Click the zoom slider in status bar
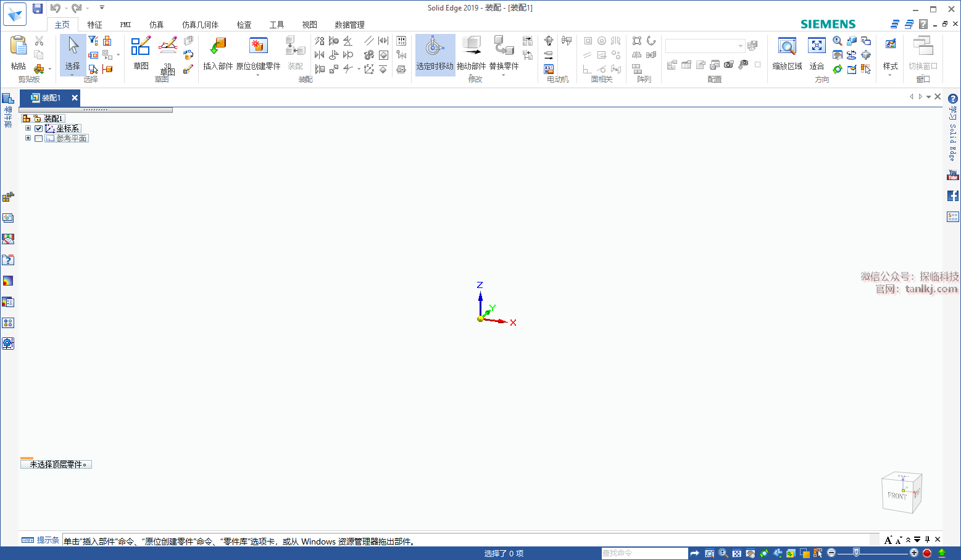This screenshot has height=560, width=961. point(856,553)
